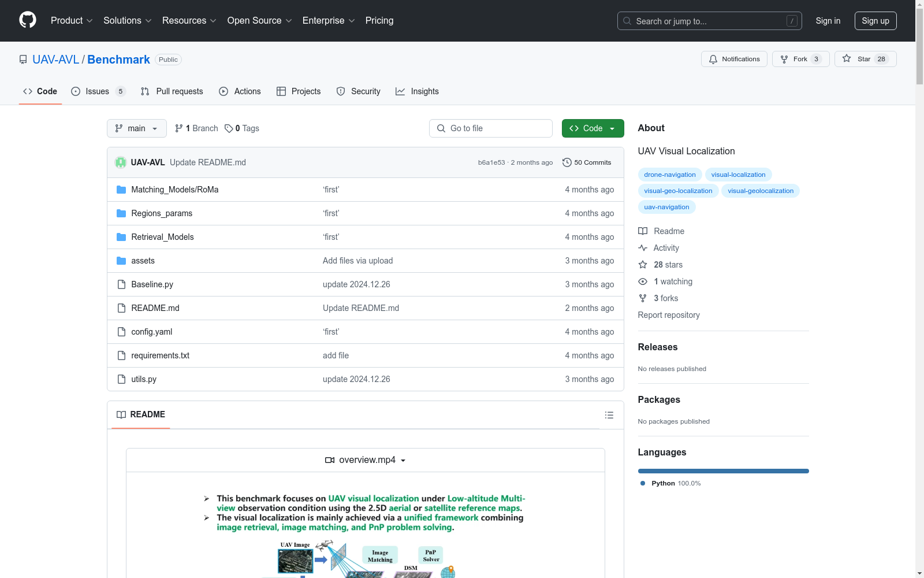Viewport: 924px width, 578px height.
Task: Click the repository icon beside UAV-AVL
Action: click(23, 60)
